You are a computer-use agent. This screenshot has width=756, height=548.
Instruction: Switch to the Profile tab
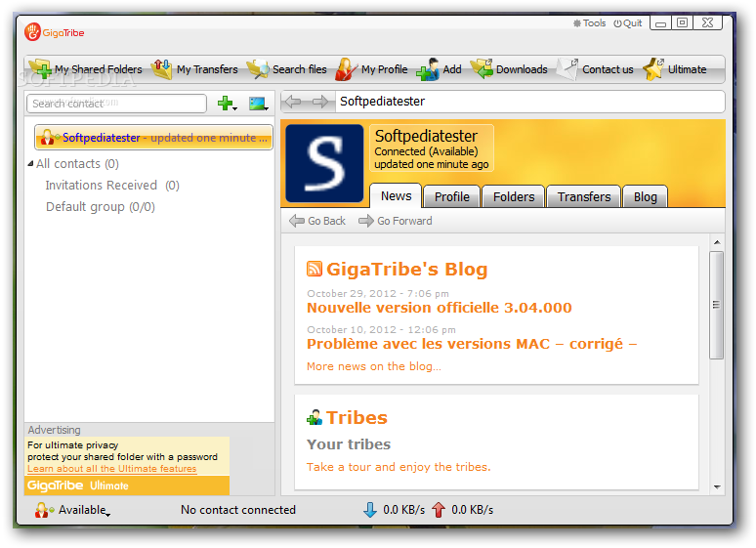452,196
